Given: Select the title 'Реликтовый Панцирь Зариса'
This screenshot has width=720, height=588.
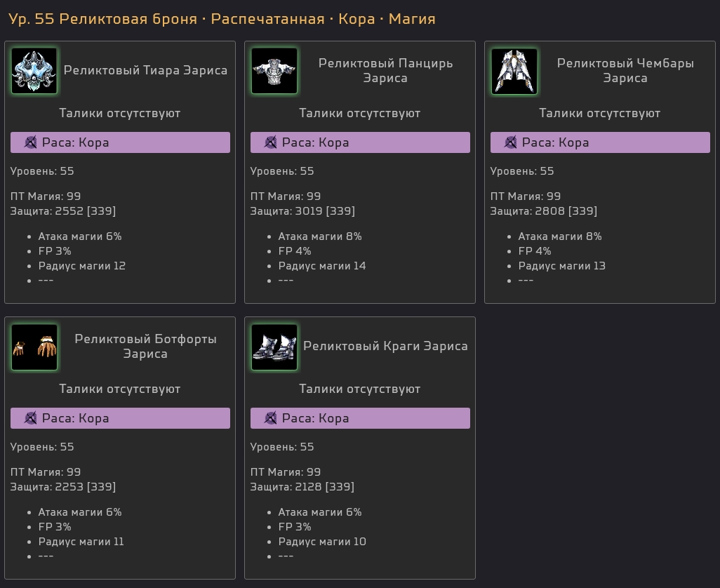Looking at the screenshot, I should coord(386,70).
